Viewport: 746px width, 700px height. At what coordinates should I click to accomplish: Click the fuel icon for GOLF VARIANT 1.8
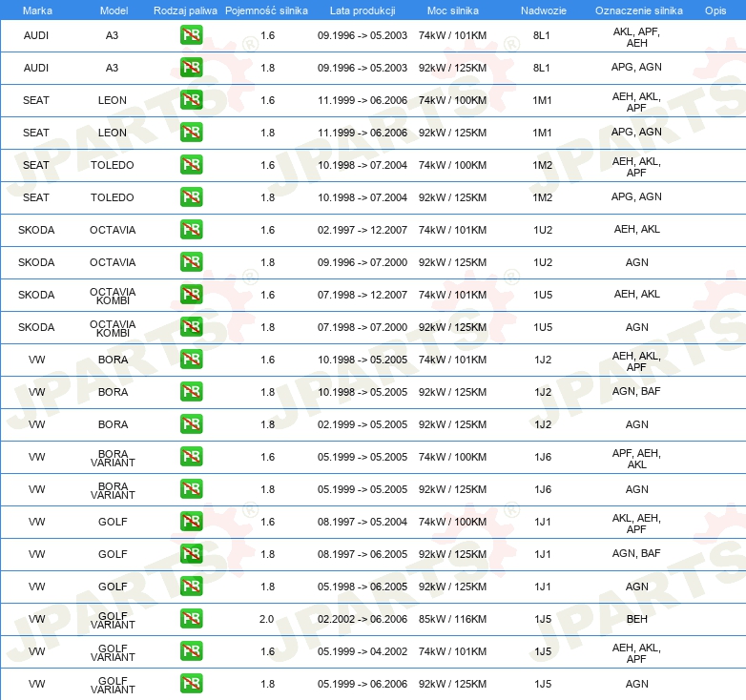pos(191,684)
